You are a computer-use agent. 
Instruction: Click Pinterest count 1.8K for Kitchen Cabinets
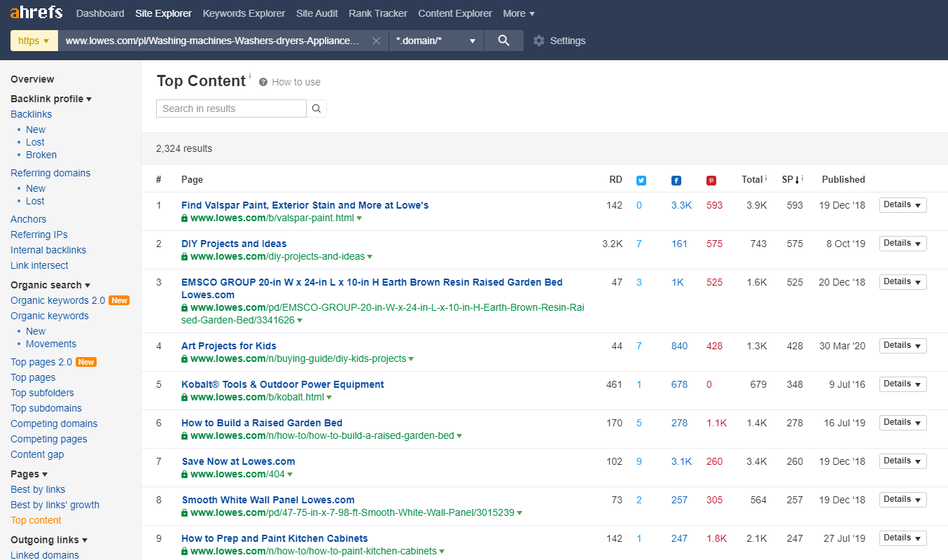(x=716, y=538)
